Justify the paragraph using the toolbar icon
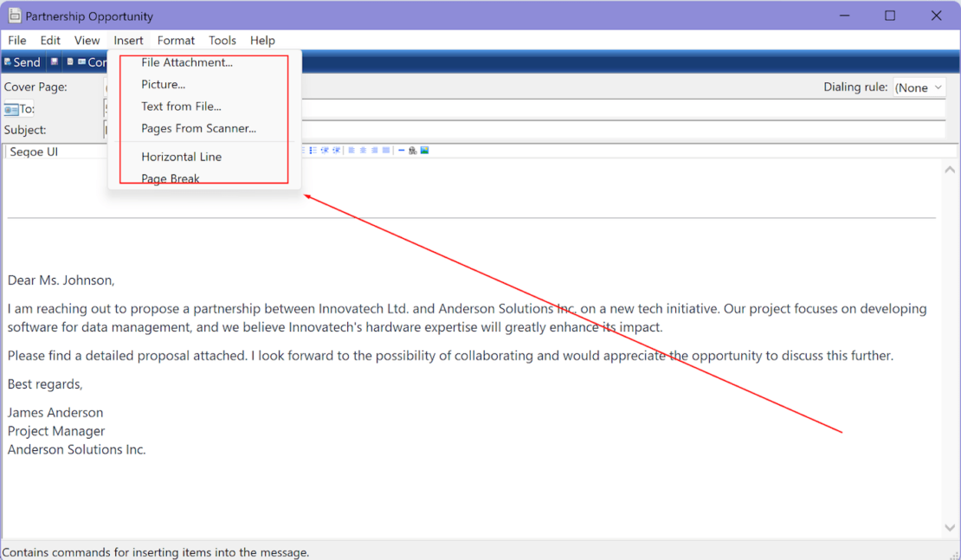The image size is (961, 560). (386, 150)
